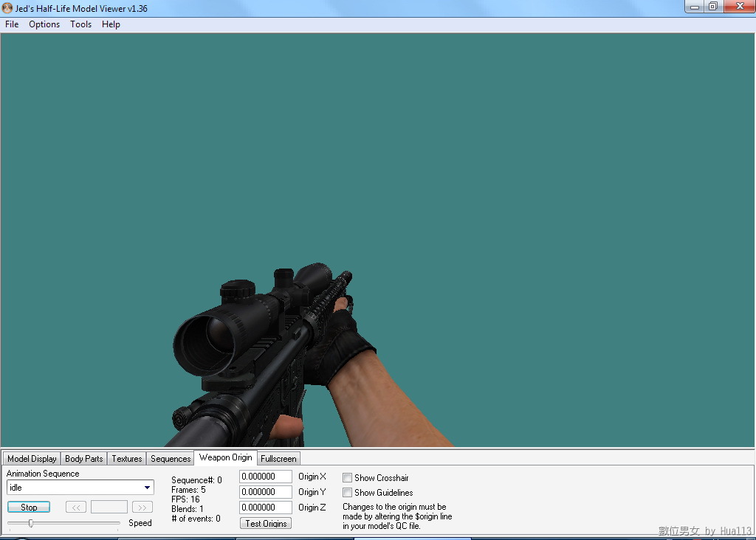Viewport: 756px width, 540px height.
Task: Step to next animation frame
Action: click(x=142, y=508)
